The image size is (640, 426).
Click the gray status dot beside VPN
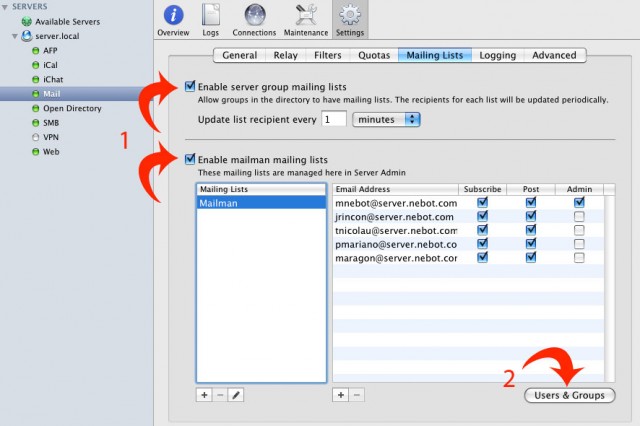point(36,137)
